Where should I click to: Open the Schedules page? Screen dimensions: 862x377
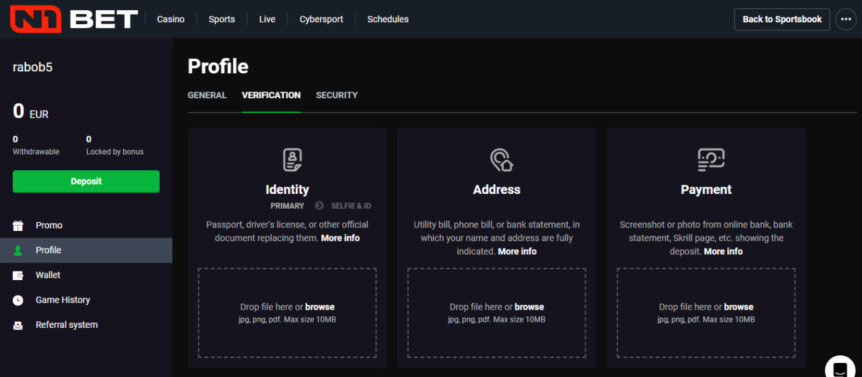click(388, 19)
